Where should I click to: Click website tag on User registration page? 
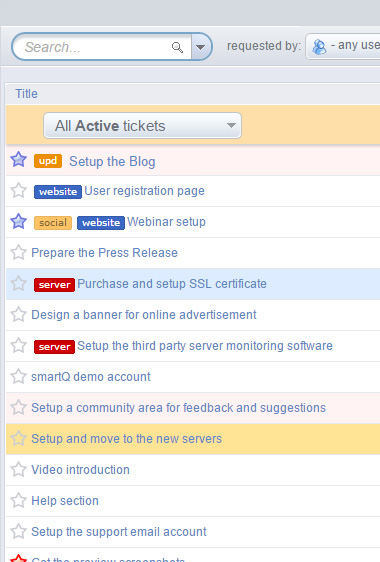click(58, 192)
